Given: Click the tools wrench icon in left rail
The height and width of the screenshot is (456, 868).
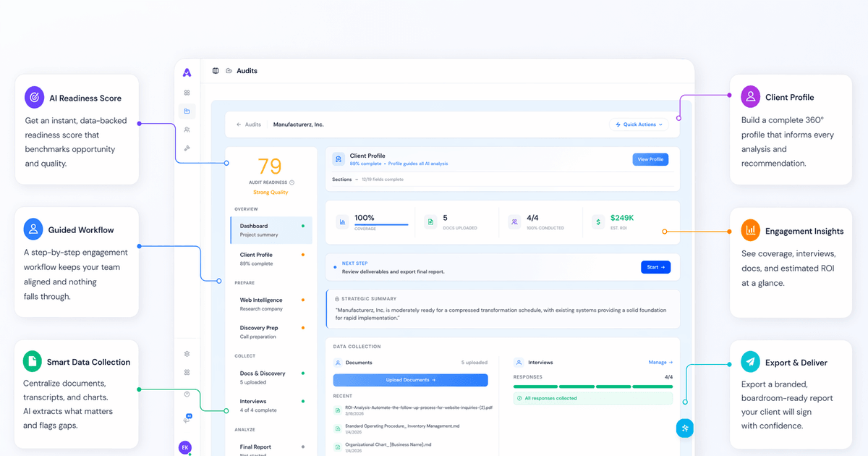Looking at the screenshot, I should click(187, 148).
